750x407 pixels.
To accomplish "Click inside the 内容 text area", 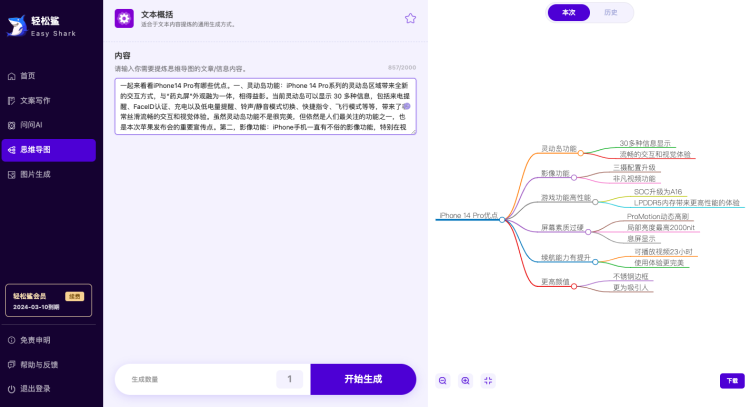I will point(265,106).
